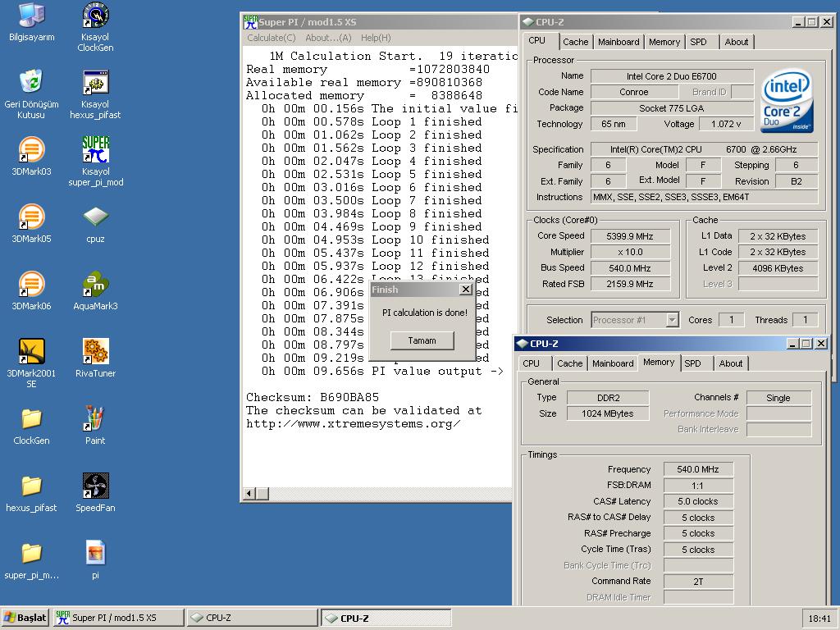
Task: Switch to SPD tab in upper CPU-Z
Action: [x=698, y=42]
